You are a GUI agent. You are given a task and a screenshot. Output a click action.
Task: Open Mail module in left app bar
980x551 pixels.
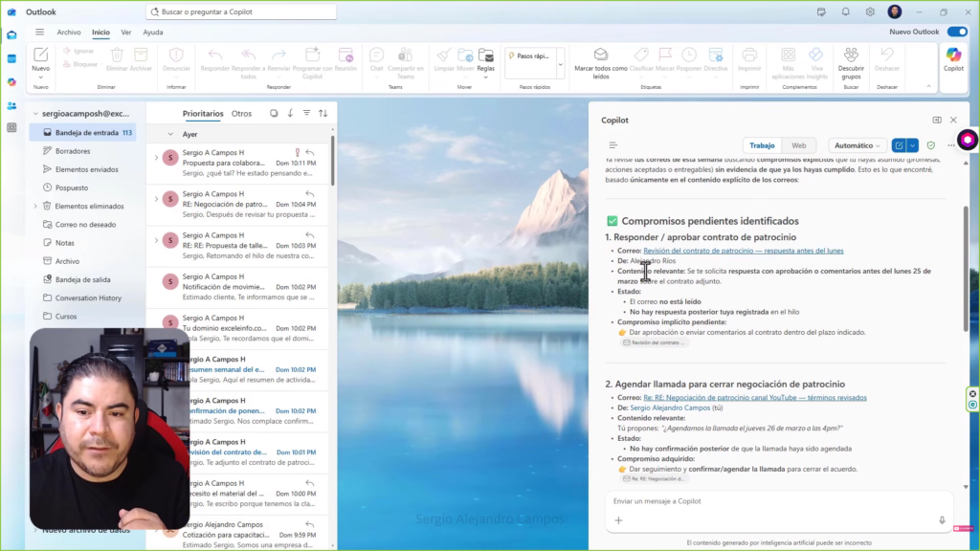[11, 35]
